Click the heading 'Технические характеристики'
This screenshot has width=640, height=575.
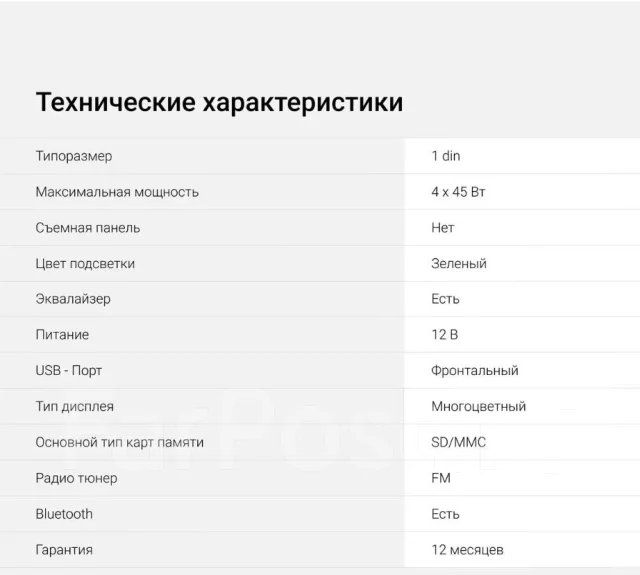tap(219, 103)
